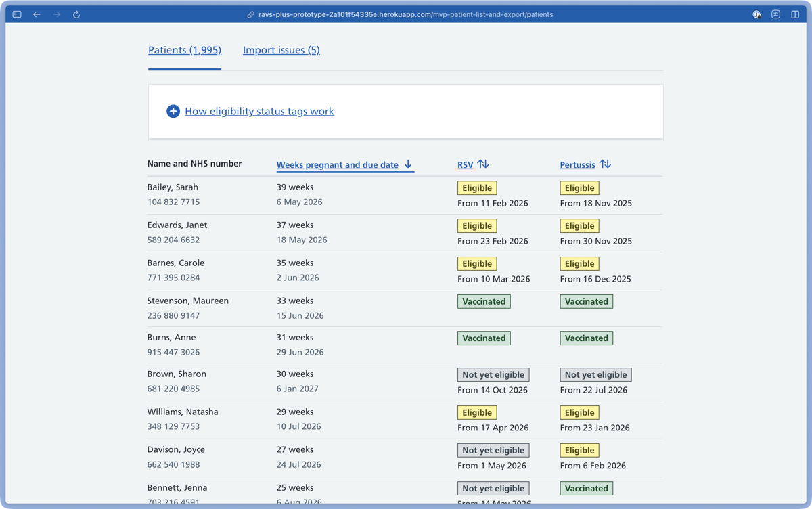812x509 pixels.
Task: Select NHS number 589 204 6632
Action: pyautogui.click(x=173, y=240)
